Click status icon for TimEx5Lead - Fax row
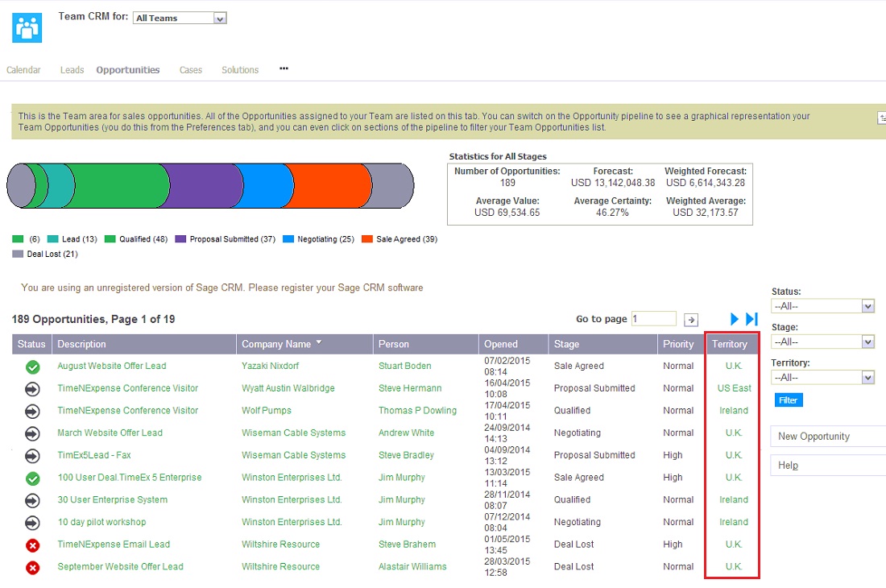886x588 pixels. tap(33, 456)
